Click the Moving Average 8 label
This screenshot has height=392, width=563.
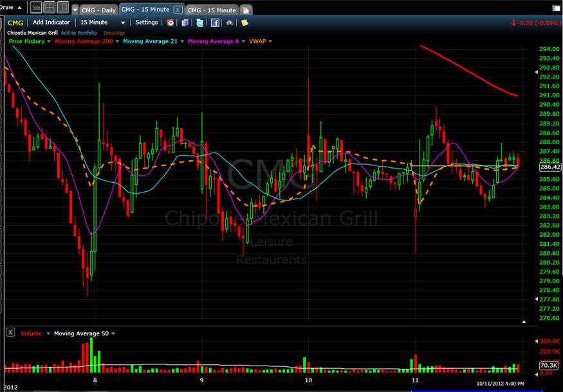pyautogui.click(x=213, y=41)
